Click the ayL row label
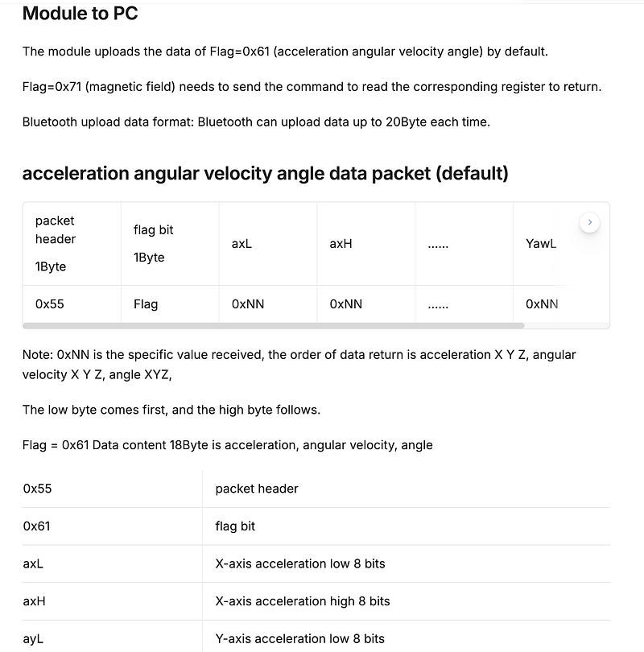The height and width of the screenshot is (652, 644). click(x=33, y=638)
